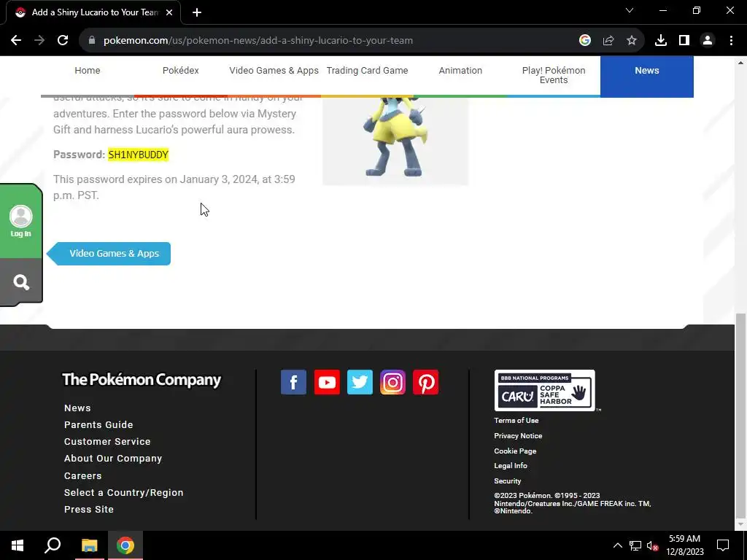Open the network tray icon
The width and height of the screenshot is (747, 560).
point(635,545)
